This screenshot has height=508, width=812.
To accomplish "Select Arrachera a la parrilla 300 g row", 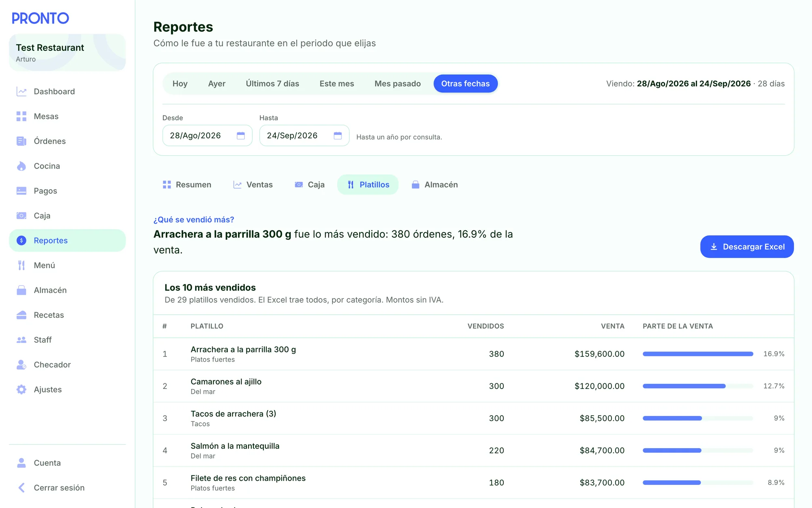I will 473,354.
